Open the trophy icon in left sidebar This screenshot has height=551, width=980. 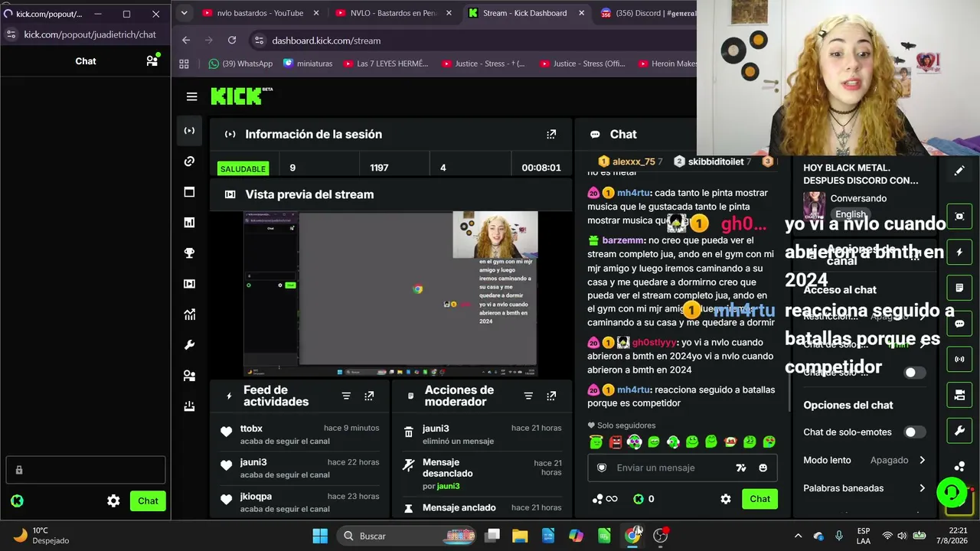[x=189, y=253]
